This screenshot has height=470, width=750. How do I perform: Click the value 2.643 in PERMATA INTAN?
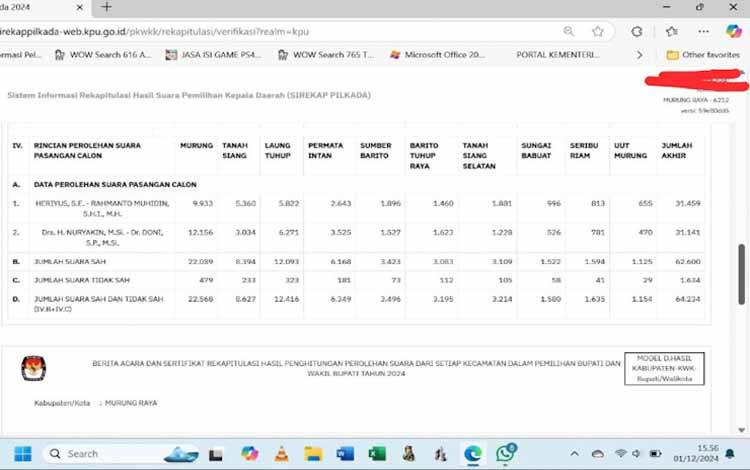pyautogui.click(x=341, y=203)
